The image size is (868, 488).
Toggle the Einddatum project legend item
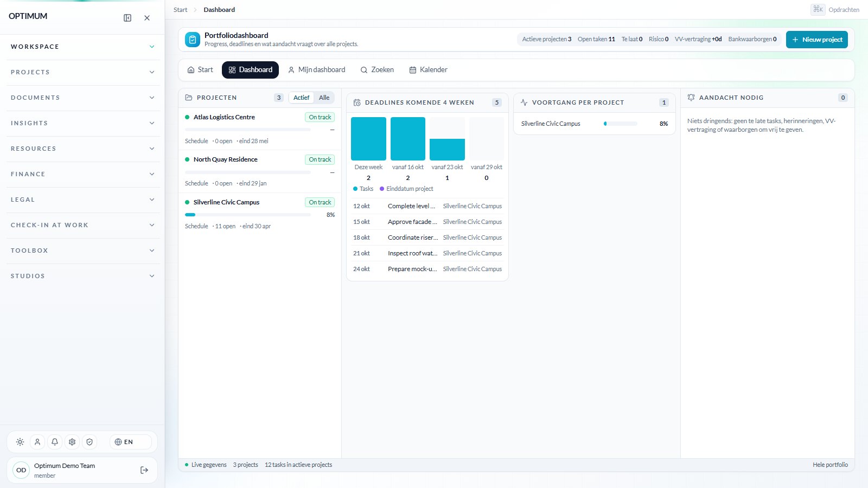point(407,189)
